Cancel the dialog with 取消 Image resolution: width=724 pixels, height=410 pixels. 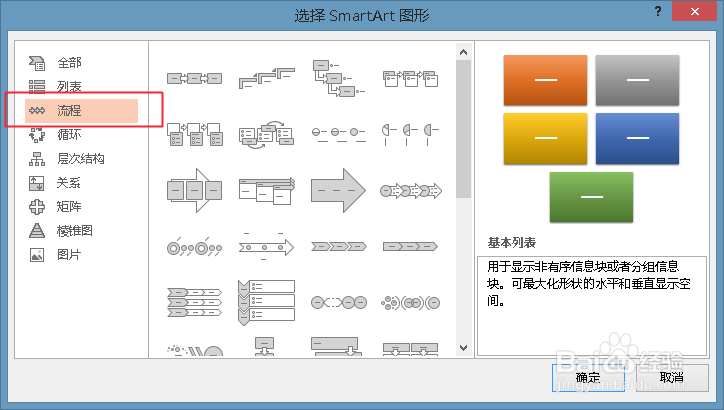672,378
